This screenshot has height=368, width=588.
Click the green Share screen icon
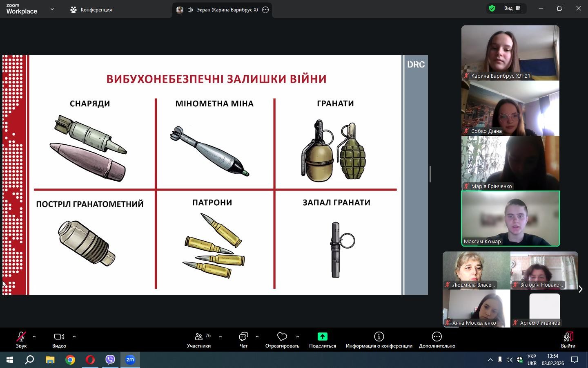point(322,337)
